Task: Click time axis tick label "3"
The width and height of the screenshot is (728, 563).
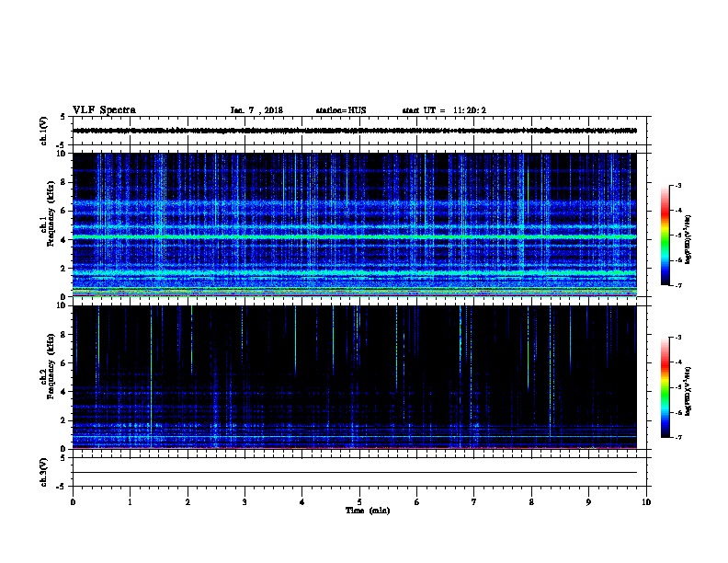Action: click(245, 501)
